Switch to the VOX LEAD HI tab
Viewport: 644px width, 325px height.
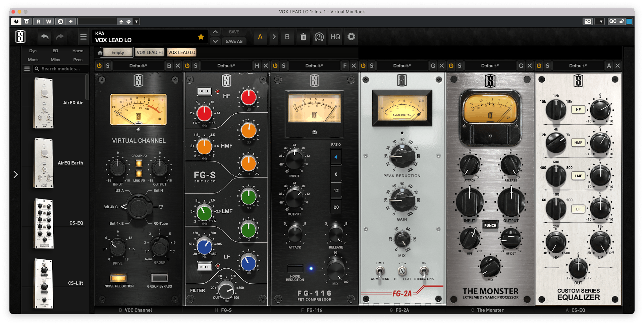tap(149, 52)
